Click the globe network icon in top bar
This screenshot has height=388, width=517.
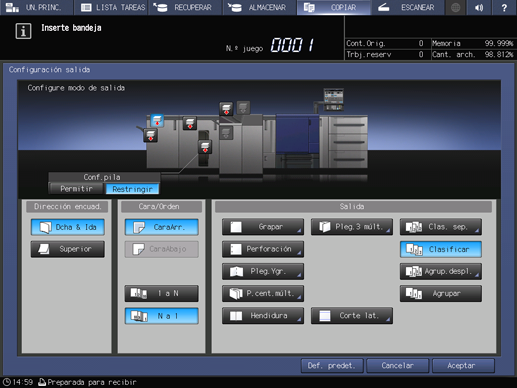[455, 7]
